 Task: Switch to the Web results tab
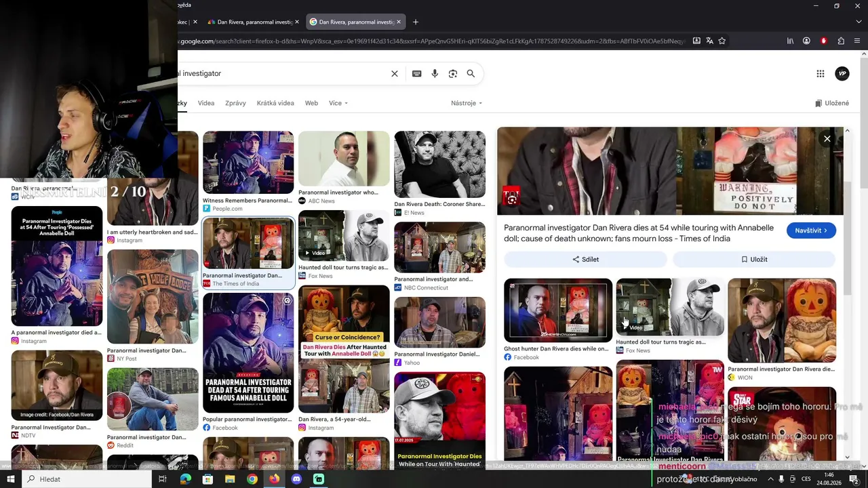coord(311,103)
